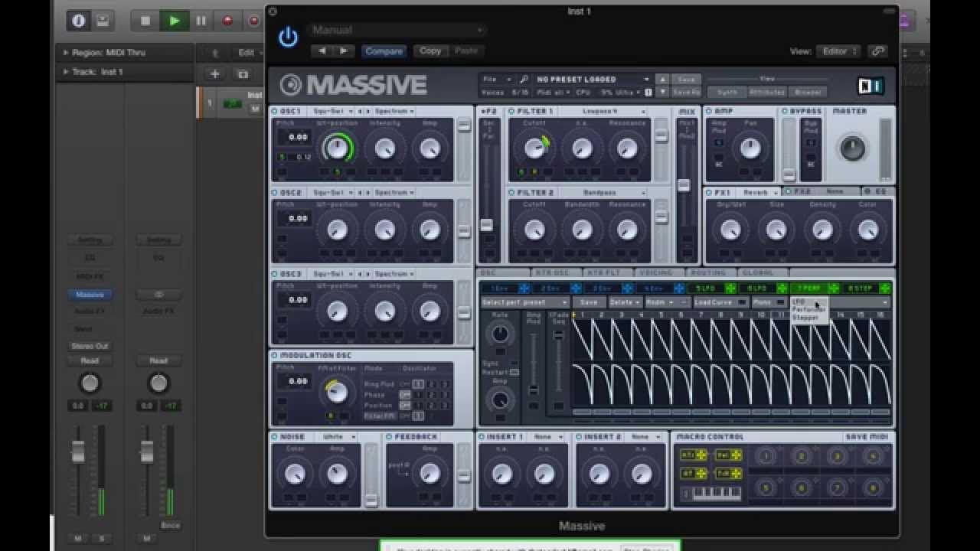Open Filter 2 Bandpass type dropdown
Screen dimensions: 980x551
coord(603,193)
